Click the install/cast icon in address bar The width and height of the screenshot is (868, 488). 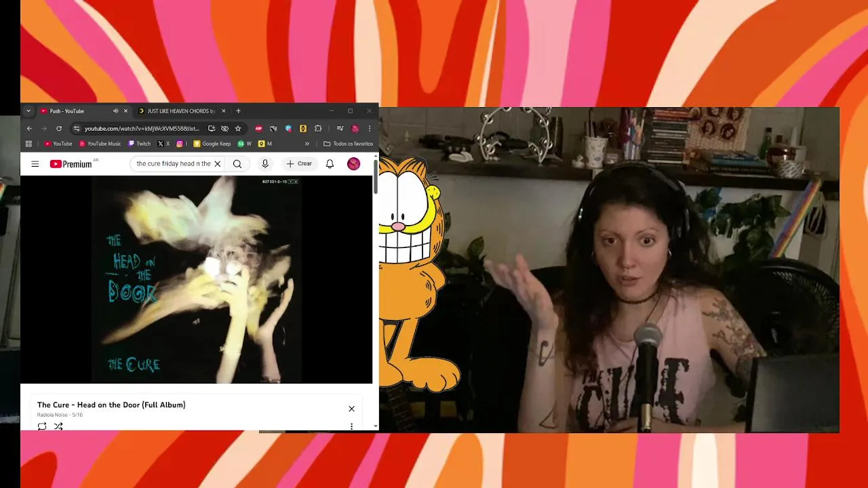(212, 129)
